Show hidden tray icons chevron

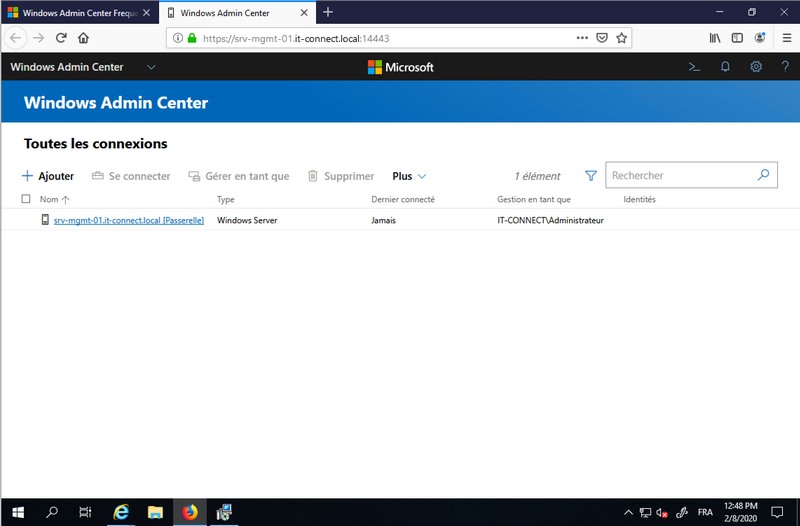click(x=629, y=512)
